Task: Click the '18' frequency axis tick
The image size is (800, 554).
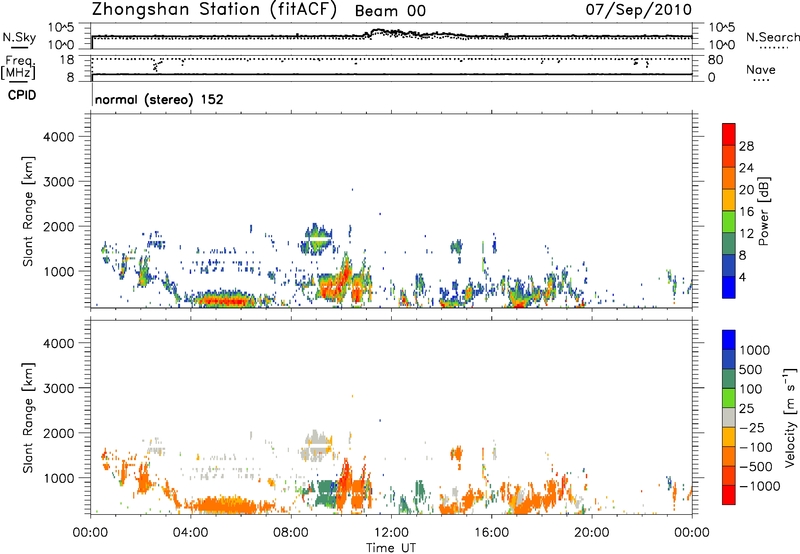Action: coord(67,60)
